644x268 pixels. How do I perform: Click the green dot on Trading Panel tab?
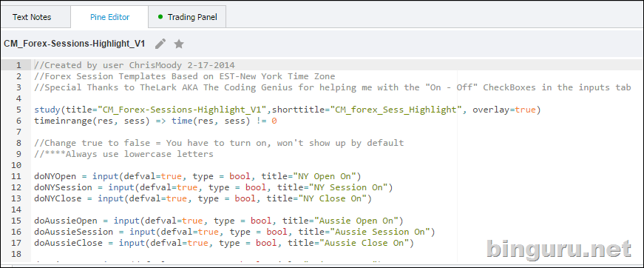[x=160, y=17]
